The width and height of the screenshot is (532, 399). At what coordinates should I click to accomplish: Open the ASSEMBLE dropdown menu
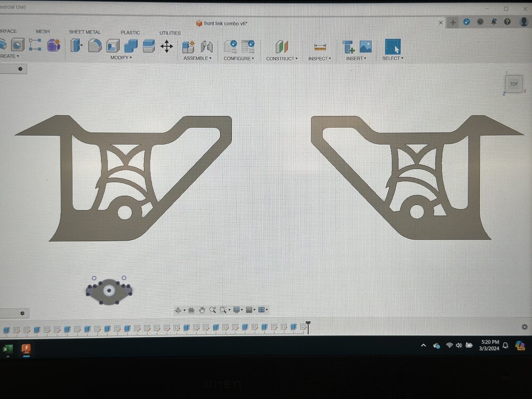[197, 59]
